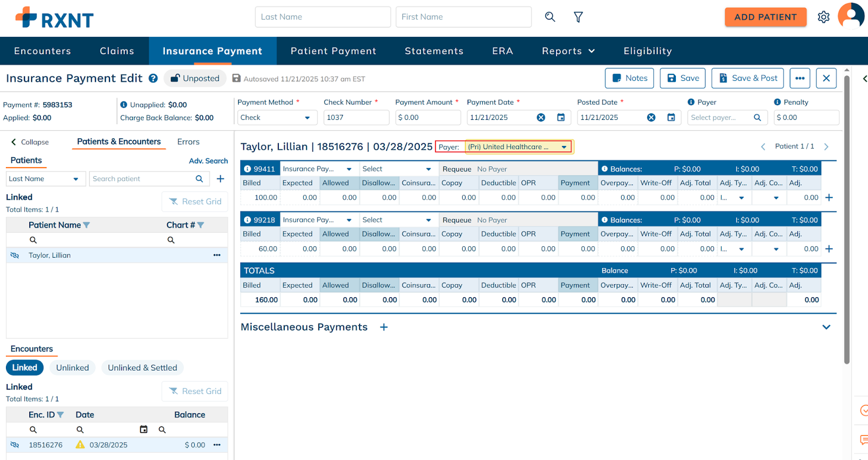Open the Payment Date calendar picker

click(x=561, y=117)
